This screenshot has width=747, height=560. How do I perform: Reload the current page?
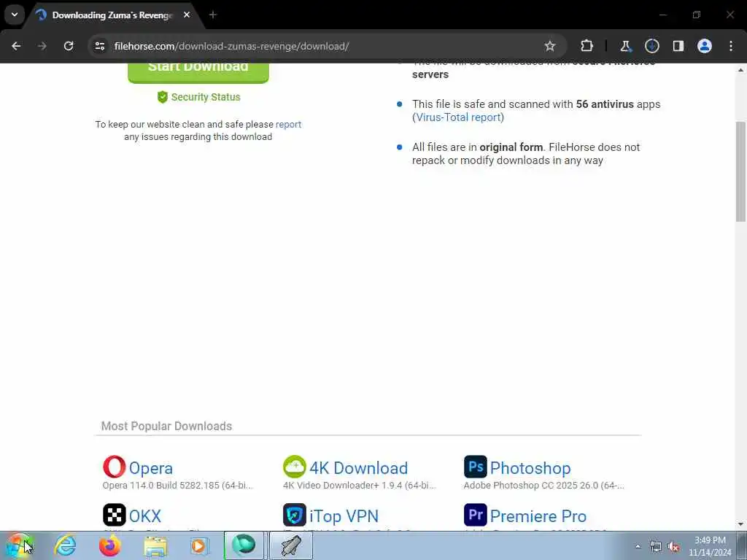(69, 46)
